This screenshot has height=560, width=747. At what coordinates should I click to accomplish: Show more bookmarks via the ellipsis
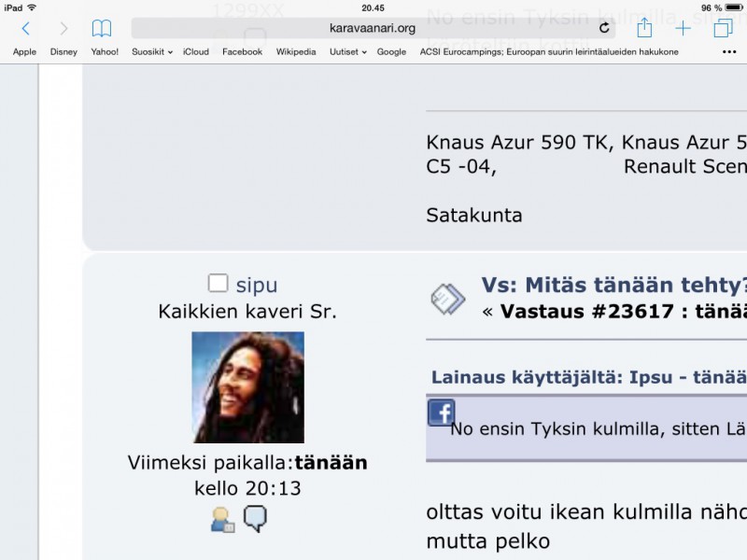click(x=729, y=52)
